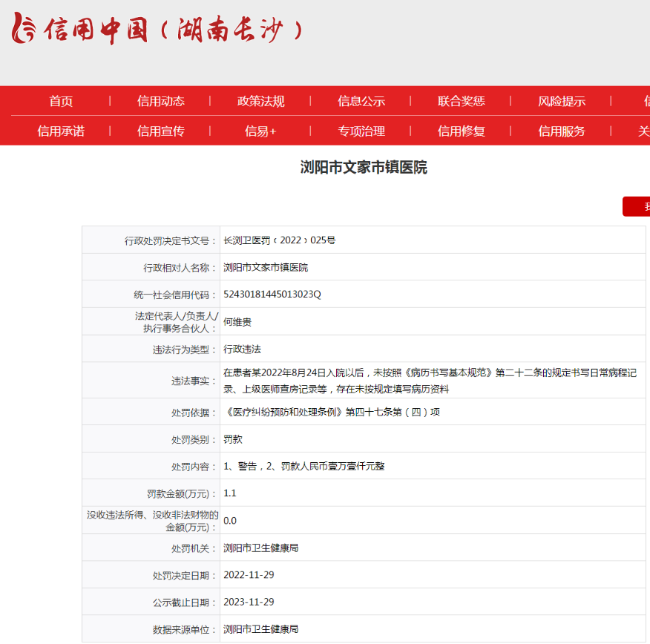The image size is (650, 644).
Task: Open the 信用承诺 navigation link
Action: [x=61, y=131]
